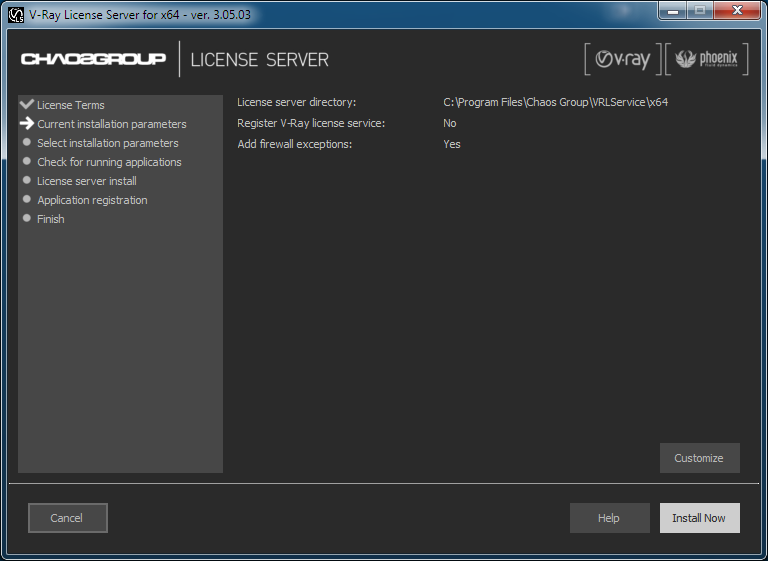Click the license server directory path
This screenshot has height=561, width=768.
click(555, 103)
